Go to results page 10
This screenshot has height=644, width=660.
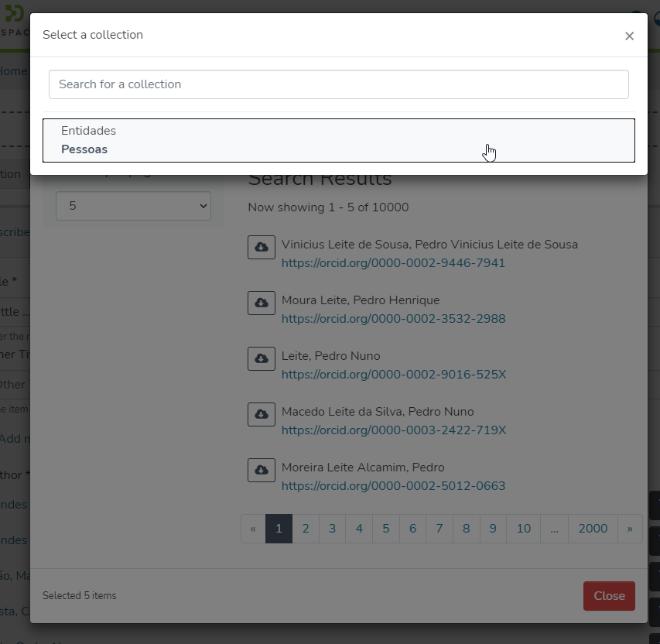[x=523, y=529]
